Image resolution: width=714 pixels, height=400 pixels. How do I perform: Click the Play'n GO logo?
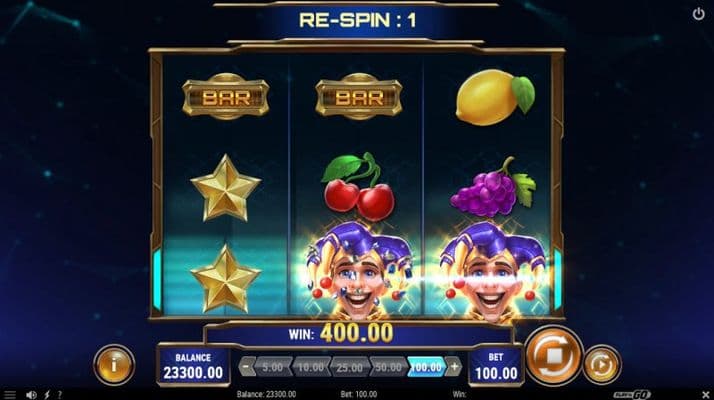click(632, 395)
